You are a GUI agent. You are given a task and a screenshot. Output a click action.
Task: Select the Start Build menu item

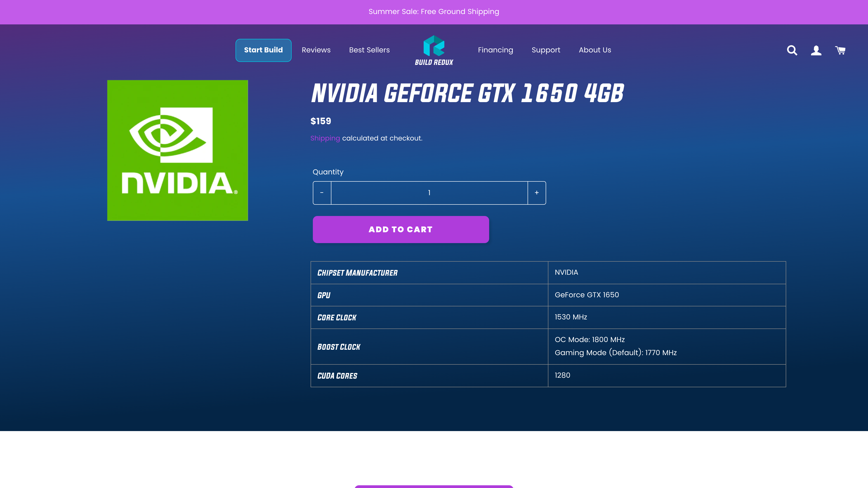(x=263, y=50)
